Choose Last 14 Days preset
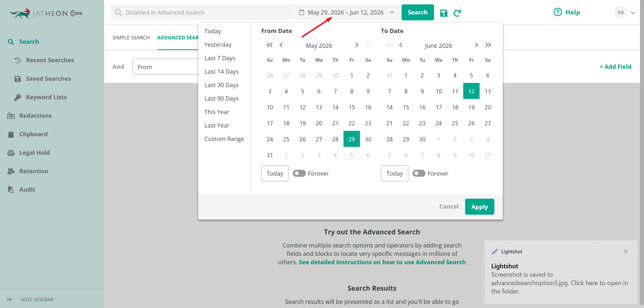 pos(222,72)
